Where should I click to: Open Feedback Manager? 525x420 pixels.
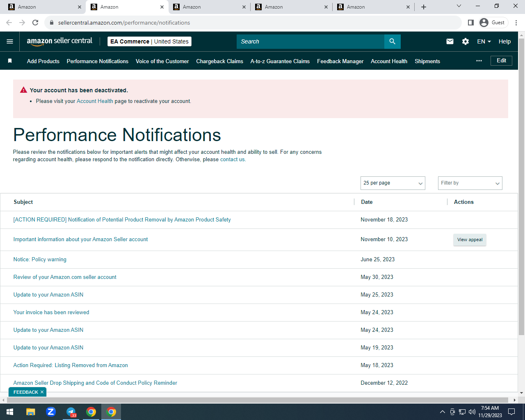click(x=340, y=61)
